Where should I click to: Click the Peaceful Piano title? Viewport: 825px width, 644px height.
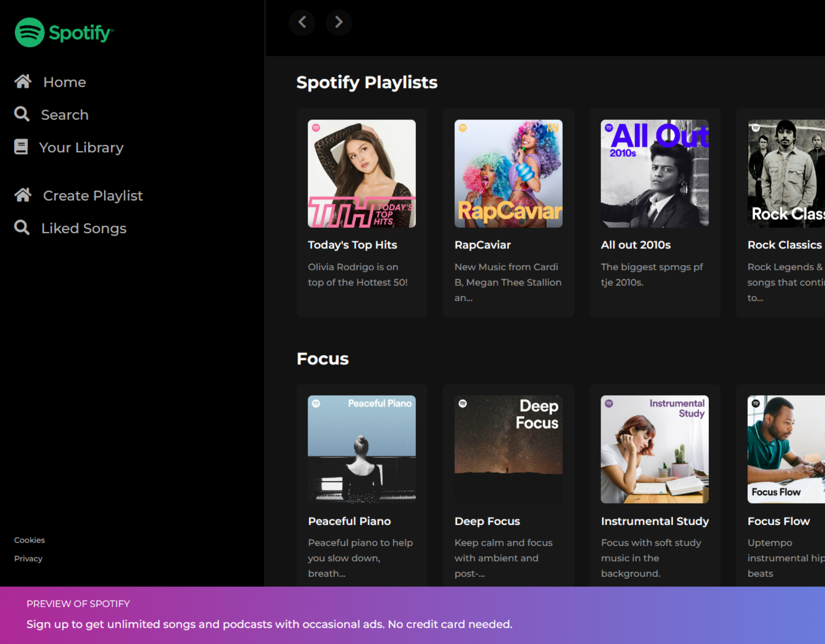point(349,521)
